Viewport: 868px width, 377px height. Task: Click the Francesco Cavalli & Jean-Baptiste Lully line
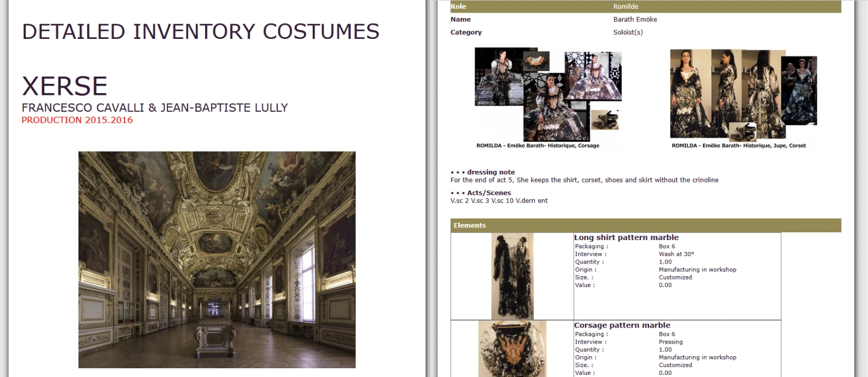[155, 107]
